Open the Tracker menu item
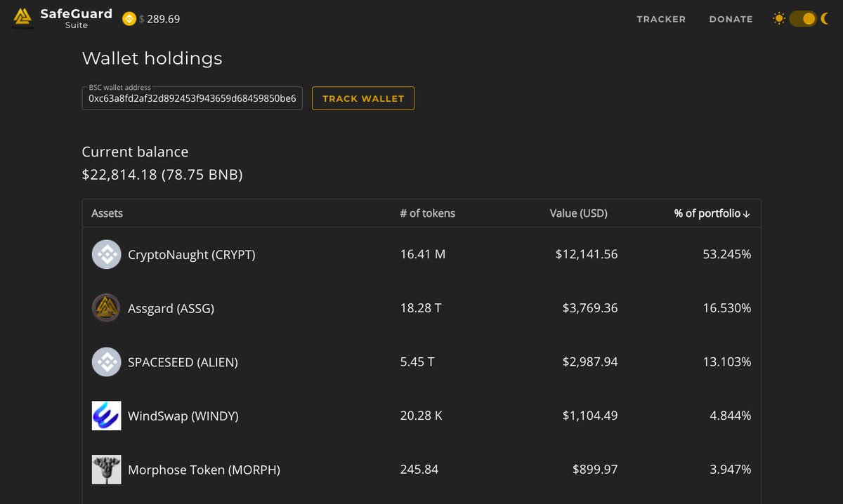Screen dimensions: 843x504 click(661, 19)
